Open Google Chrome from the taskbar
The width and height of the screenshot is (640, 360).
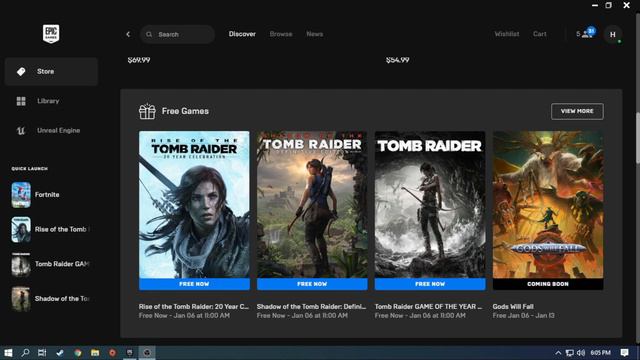pyautogui.click(x=78, y=353)
